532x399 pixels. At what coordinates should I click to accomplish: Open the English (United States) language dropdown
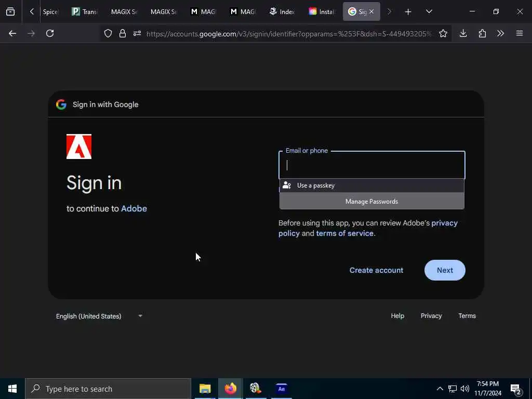(x=99, y=316)
